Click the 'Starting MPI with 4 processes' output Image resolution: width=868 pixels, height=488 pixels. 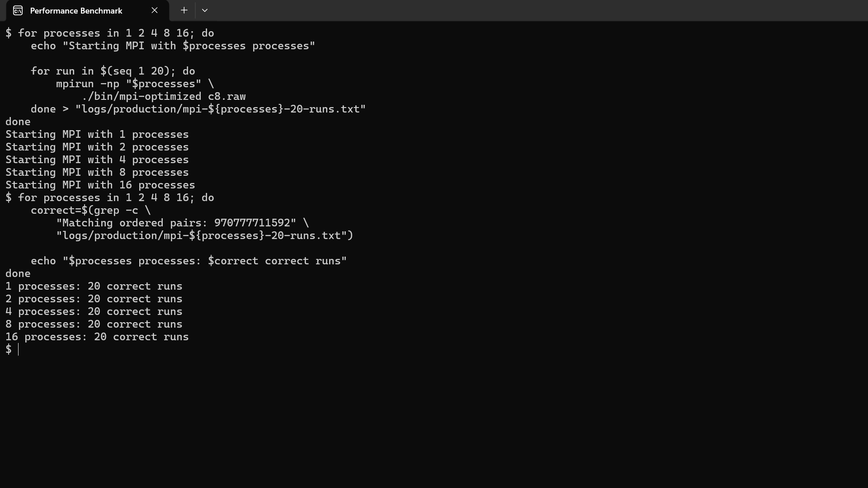97,160
